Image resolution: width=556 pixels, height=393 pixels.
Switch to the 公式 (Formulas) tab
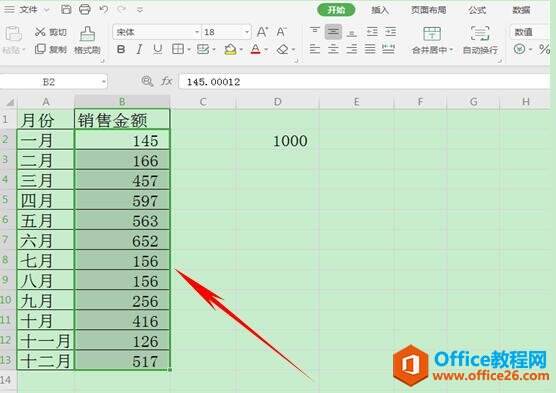click(x=477, y=10)
